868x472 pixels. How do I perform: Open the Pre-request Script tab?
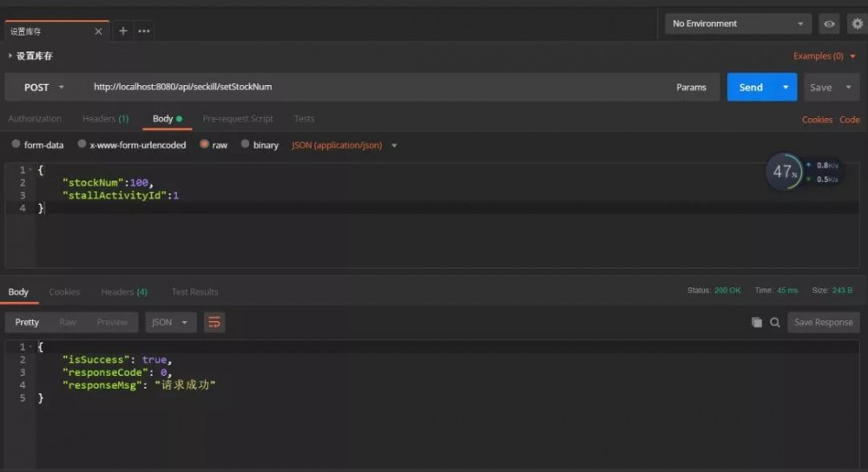click(x=238, y=119)
